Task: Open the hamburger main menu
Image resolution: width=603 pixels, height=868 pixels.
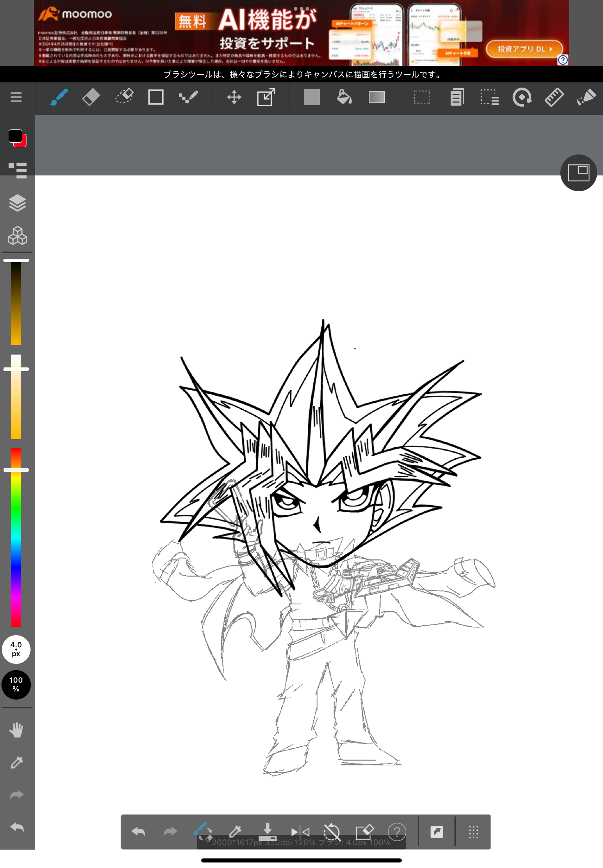Action: coord(16,97)
